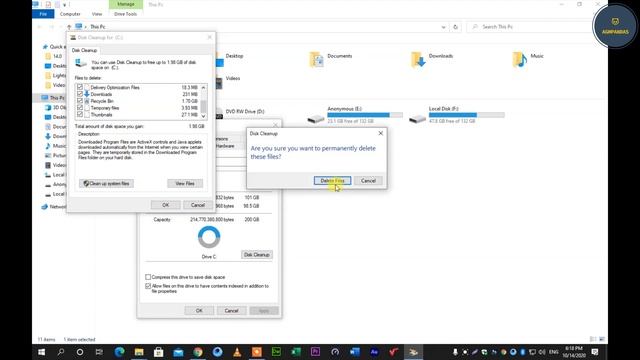Select the Anonymous (E:) drive icon
Viewport: 640px width, 360px height.
coord(316,119)
